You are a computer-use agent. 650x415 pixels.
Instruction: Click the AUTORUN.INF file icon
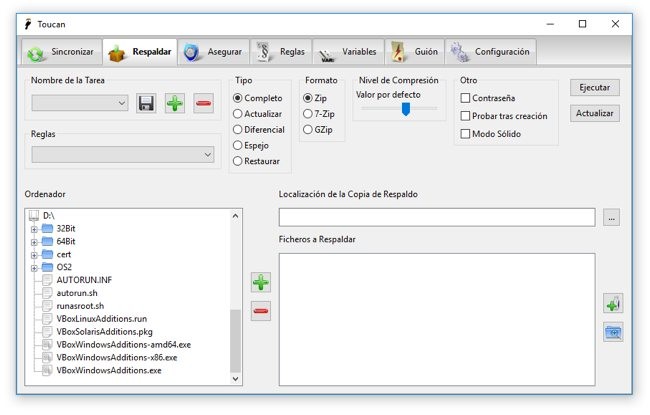pos(47,280)
